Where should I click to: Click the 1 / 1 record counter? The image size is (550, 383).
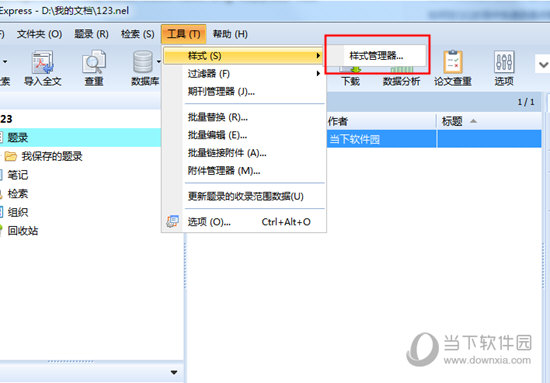coord(526,102)
